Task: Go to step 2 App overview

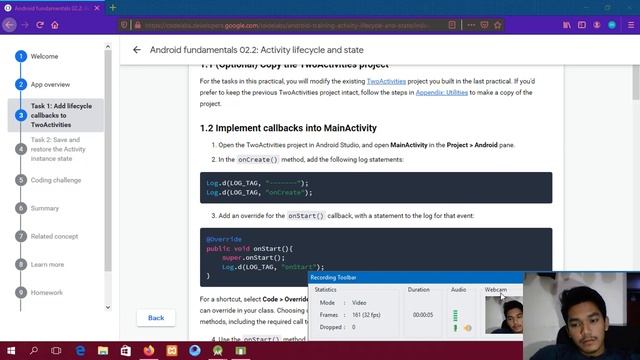Action: [50, 84]
